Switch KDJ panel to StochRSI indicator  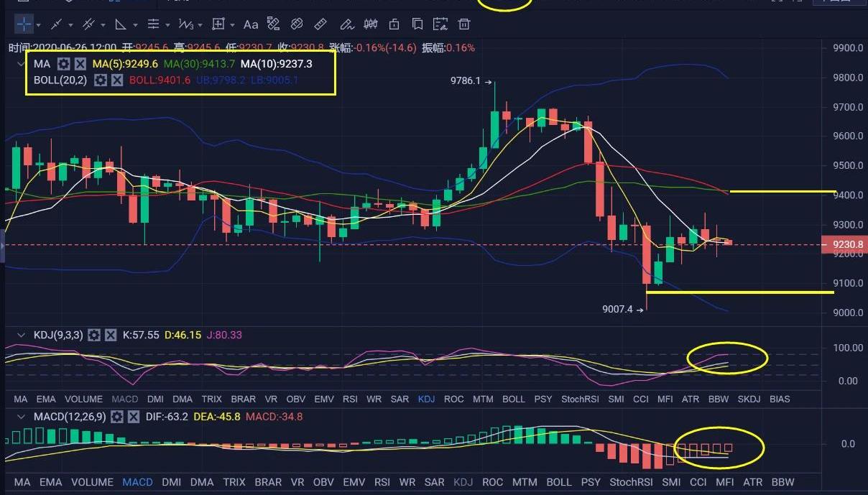[x=579, y=399]
